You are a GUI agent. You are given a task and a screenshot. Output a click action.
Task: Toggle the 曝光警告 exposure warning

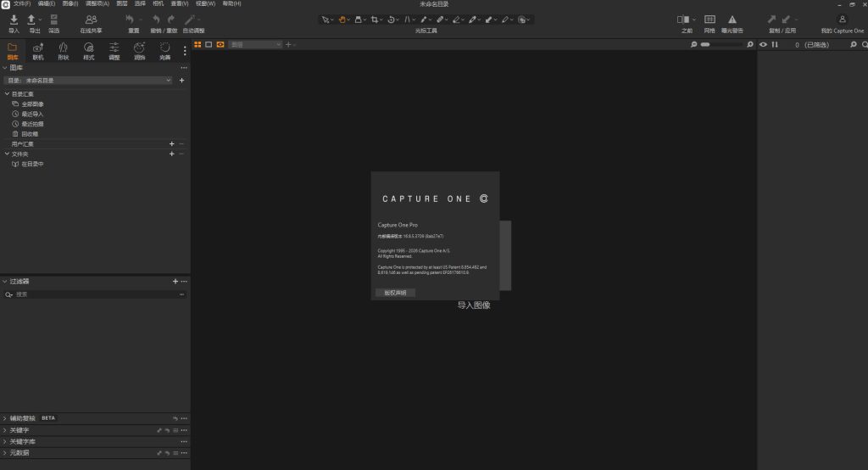732,20
